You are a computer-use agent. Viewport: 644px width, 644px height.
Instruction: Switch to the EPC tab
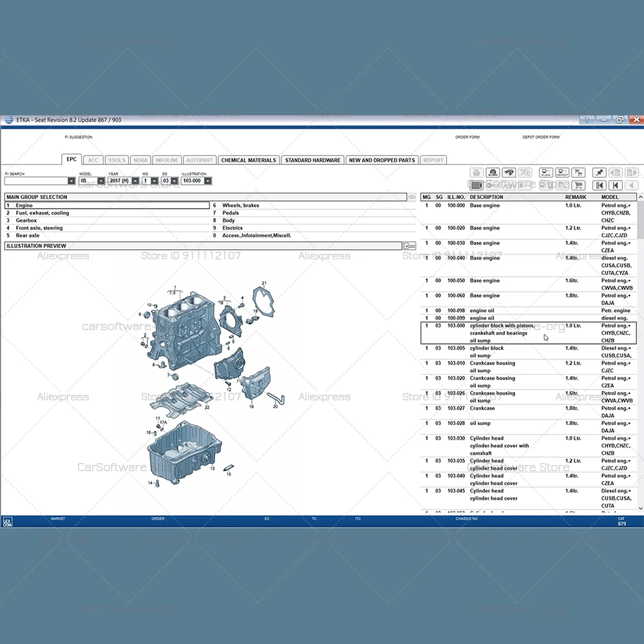(x=71, y=159)
